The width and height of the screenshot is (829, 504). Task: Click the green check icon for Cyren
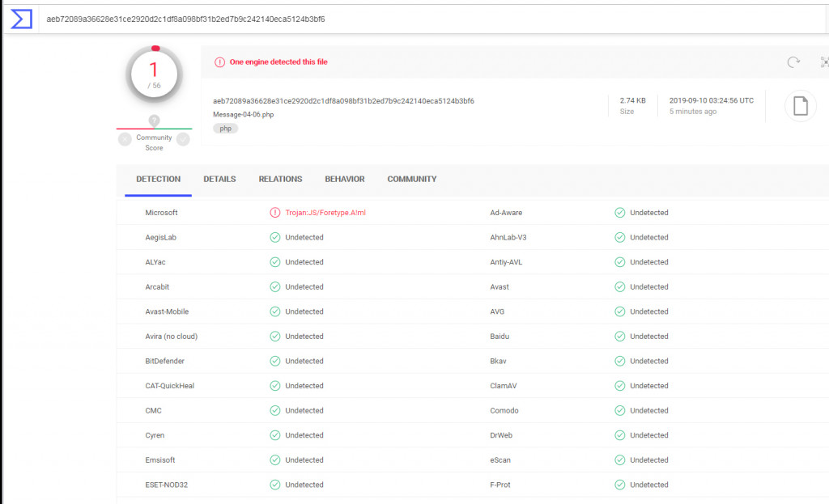click(x=275, y=435)
